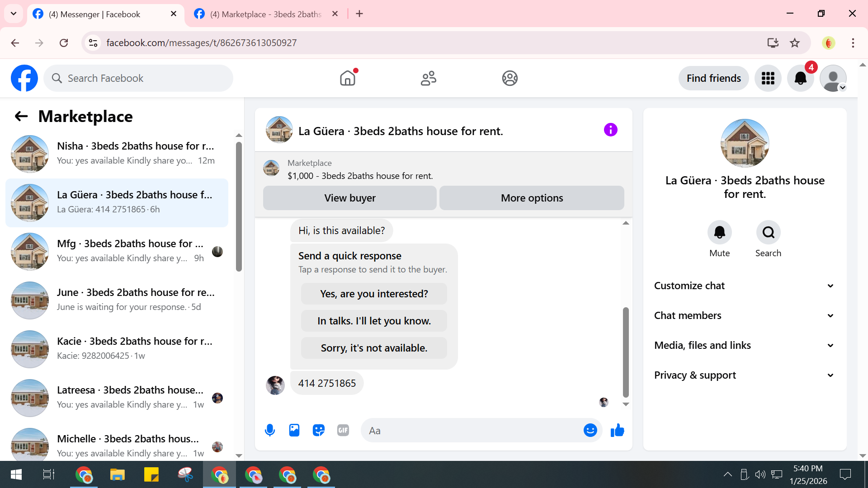Screen dimensions: 868x488
Task: Send 'Yes, are you interested?' quick response
Action: pos(374,294)
